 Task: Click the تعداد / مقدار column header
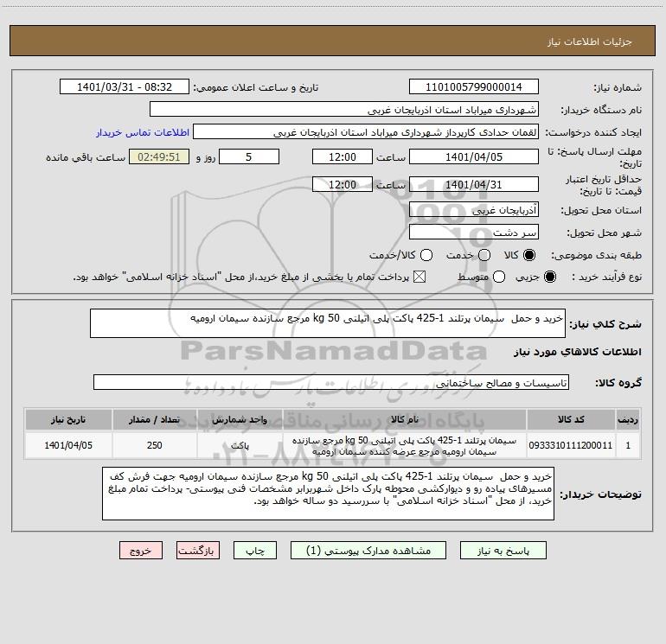(155, 419)
